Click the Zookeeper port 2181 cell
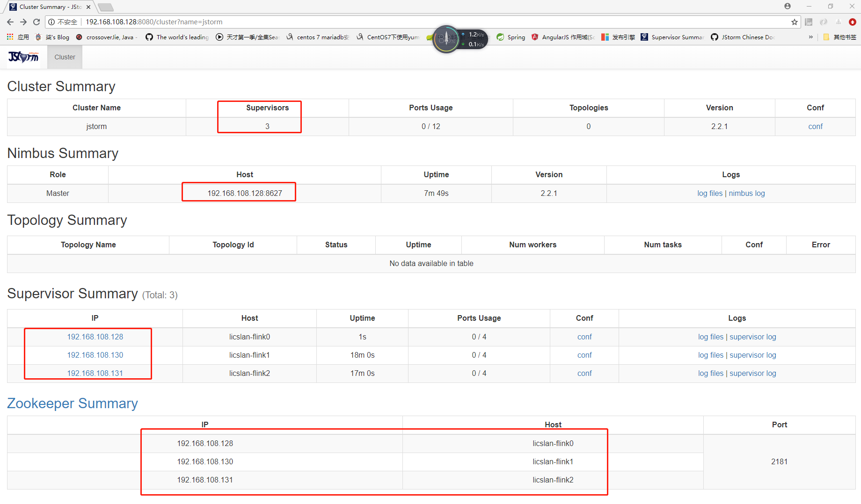Viewport: 861px width, 504px height. coord(779,461)
